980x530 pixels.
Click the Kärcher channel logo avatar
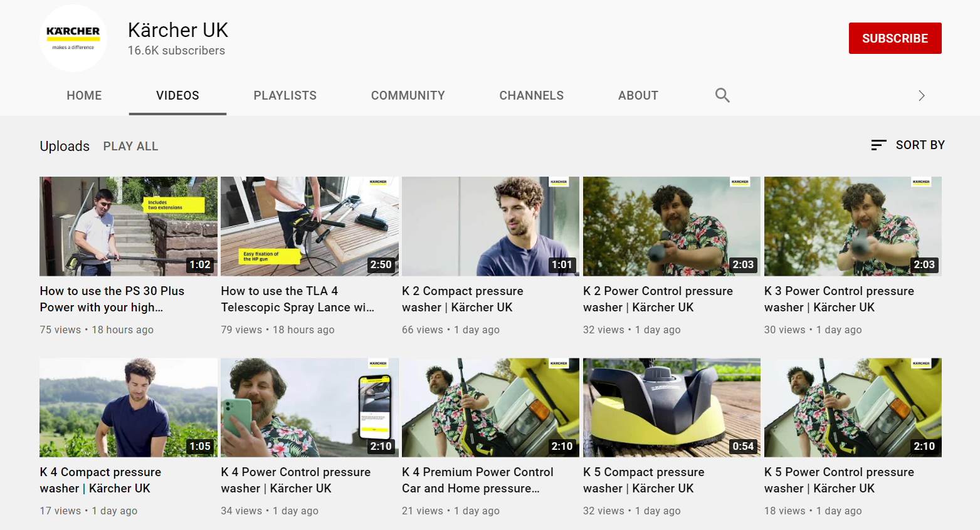coord(73,38)
